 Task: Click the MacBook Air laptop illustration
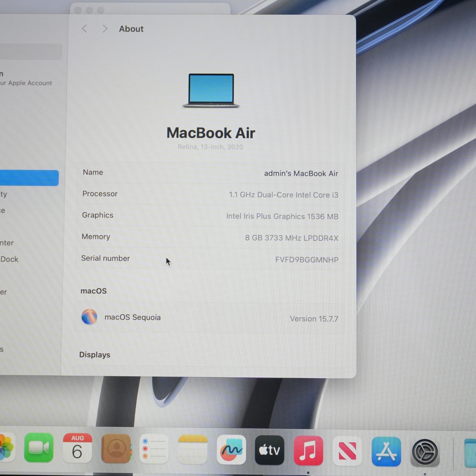211,90
